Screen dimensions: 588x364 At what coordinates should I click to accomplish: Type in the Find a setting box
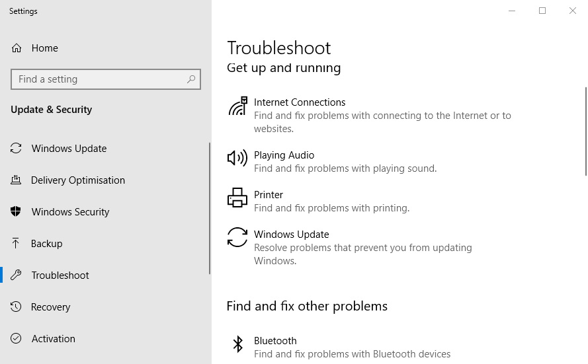click(x=99, y=79)
